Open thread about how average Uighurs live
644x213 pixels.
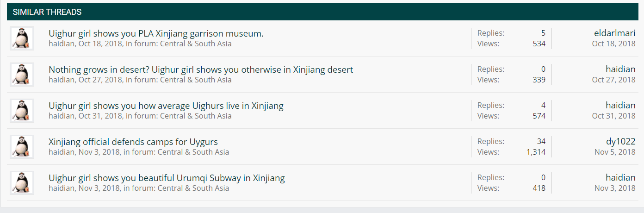[x=166, y=106]
